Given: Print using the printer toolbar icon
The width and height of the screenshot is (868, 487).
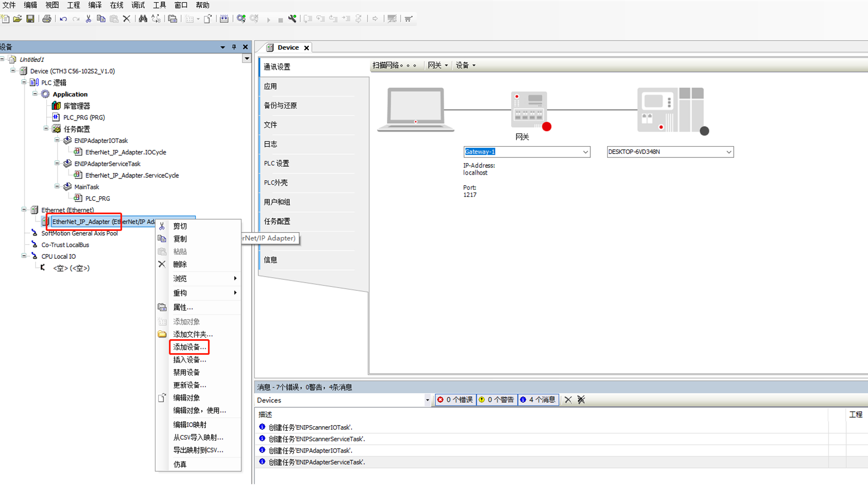Looking at the screenshot, I should 47,19.
